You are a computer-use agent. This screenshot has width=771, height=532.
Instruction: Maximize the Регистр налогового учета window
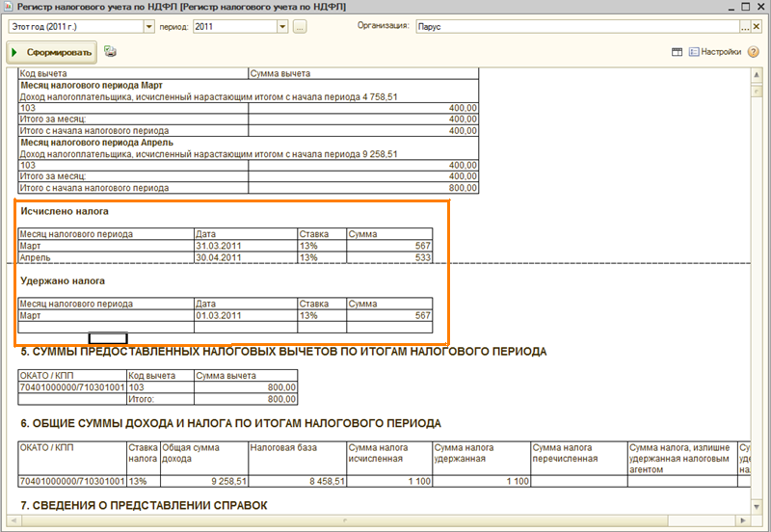(745, 7)
